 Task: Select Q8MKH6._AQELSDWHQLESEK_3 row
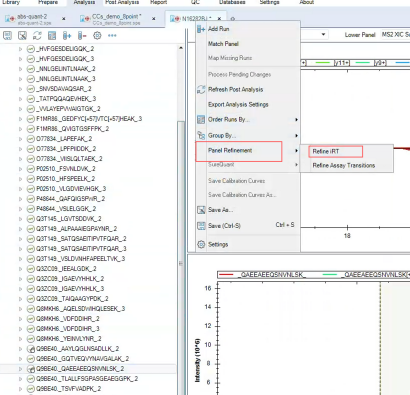pyautogui.click(x=81, y=309)
